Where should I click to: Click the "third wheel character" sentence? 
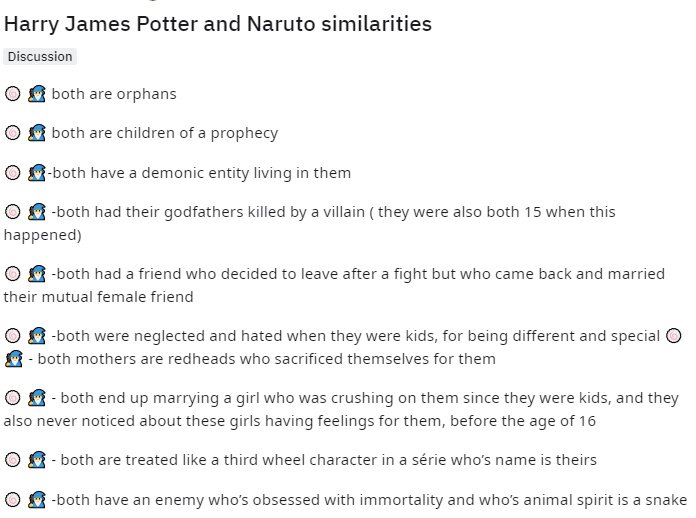pyautogui.click(x=324, y=460)
